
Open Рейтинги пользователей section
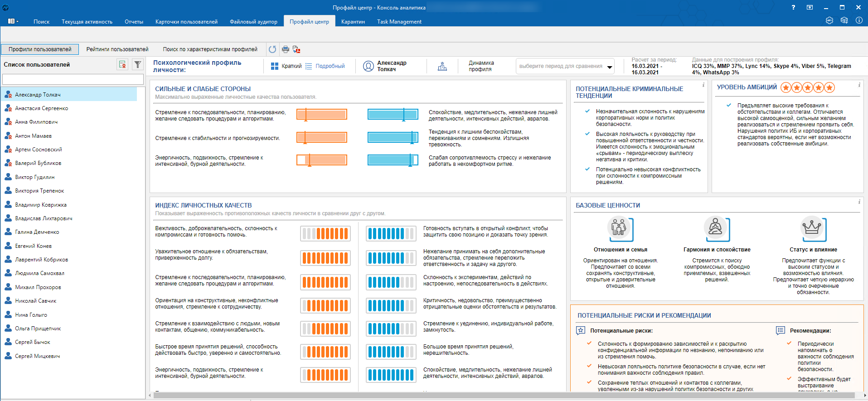(x=117, y=49)
